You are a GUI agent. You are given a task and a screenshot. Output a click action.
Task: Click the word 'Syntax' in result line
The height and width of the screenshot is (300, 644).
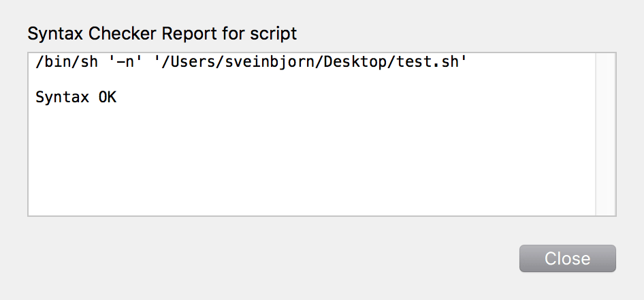pyautogui.click(x=62, y=97)
